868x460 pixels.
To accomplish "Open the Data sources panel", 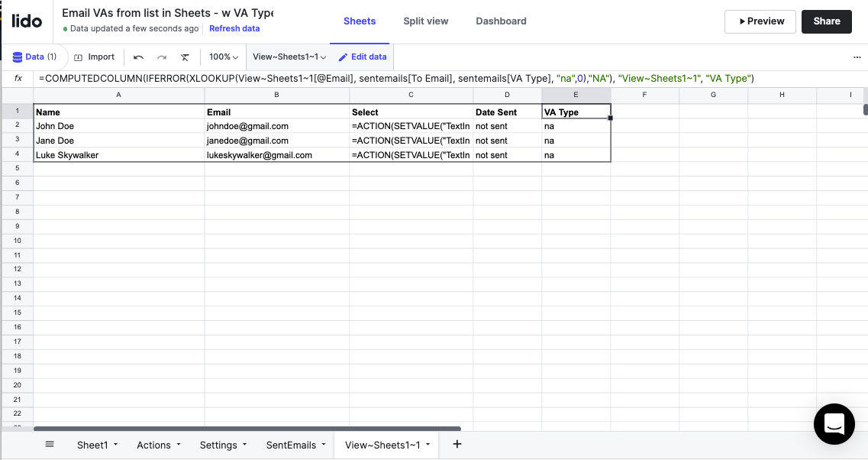I will pyautogui.click(x=34, y=57).
